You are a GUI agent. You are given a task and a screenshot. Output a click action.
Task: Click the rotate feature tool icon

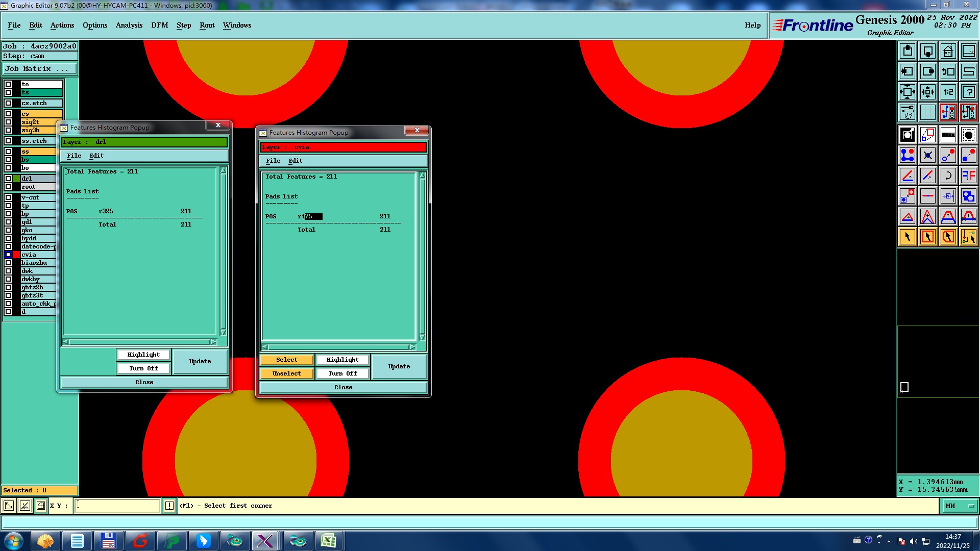tap(948, 176)
